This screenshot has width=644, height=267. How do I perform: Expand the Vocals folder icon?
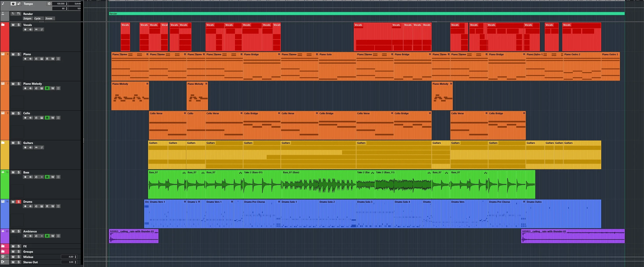[3, 24]
